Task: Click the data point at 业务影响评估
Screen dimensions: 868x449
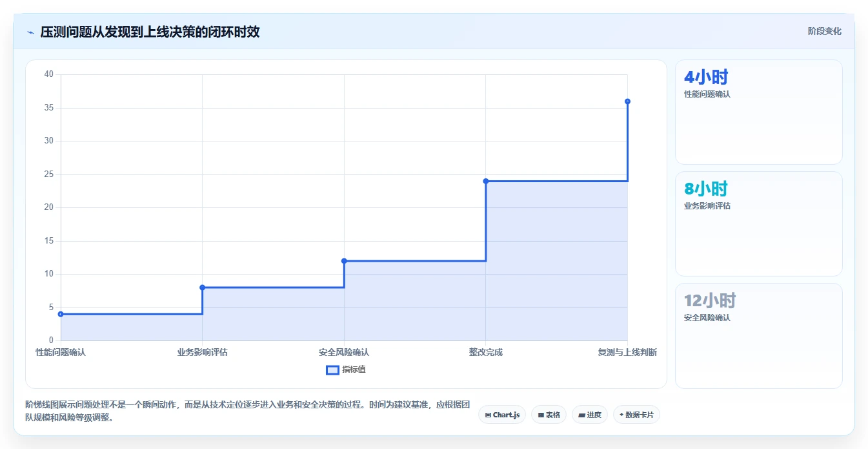Action: pyautogui.click(x=202, y=287)
